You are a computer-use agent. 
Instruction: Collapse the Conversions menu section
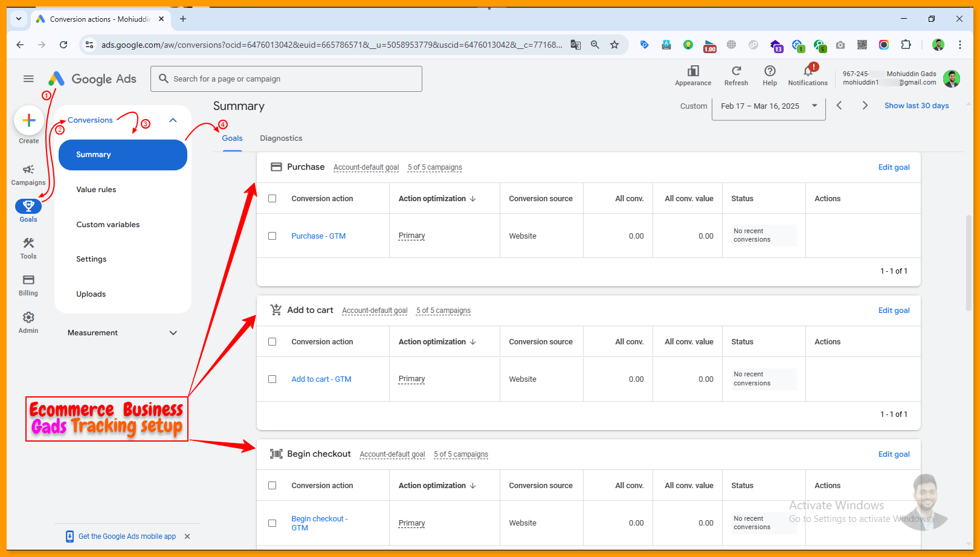[173, 120]
